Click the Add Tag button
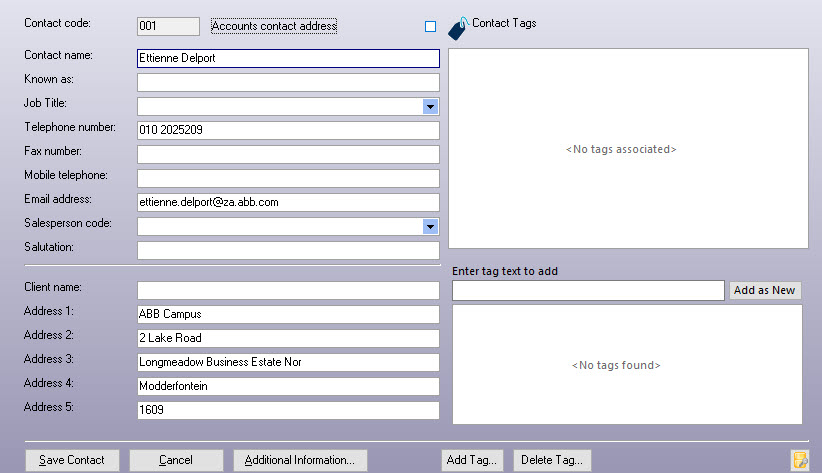Viewport: 822px width, 473px height. click(472, 460)
